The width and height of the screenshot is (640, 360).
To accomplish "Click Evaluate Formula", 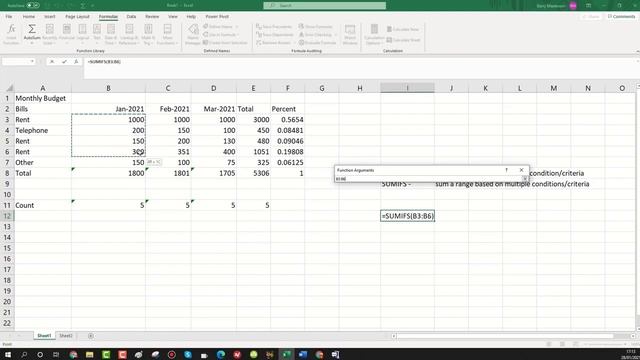I will [318, 42].
